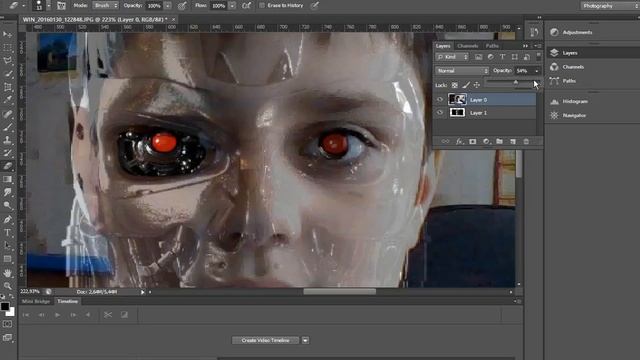Open eraser Opacity slider arrow
This screenshot has width=640, height=360.
pos(168,6)
